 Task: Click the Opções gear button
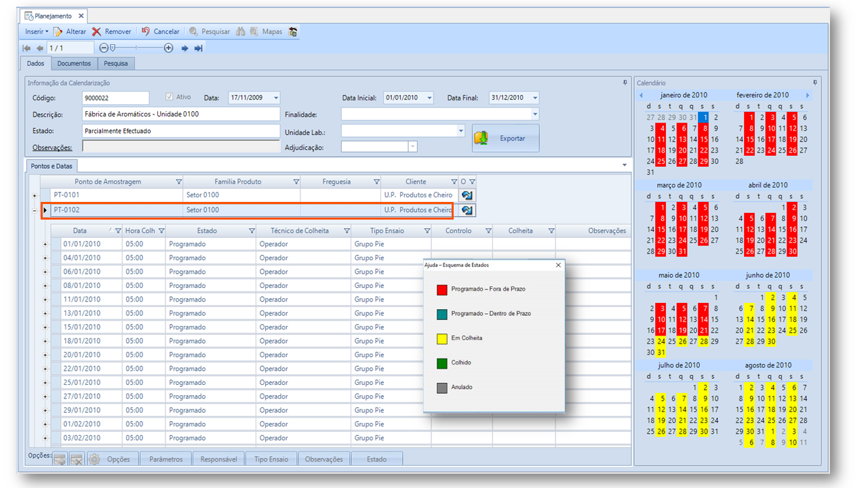tap(113, 459)
